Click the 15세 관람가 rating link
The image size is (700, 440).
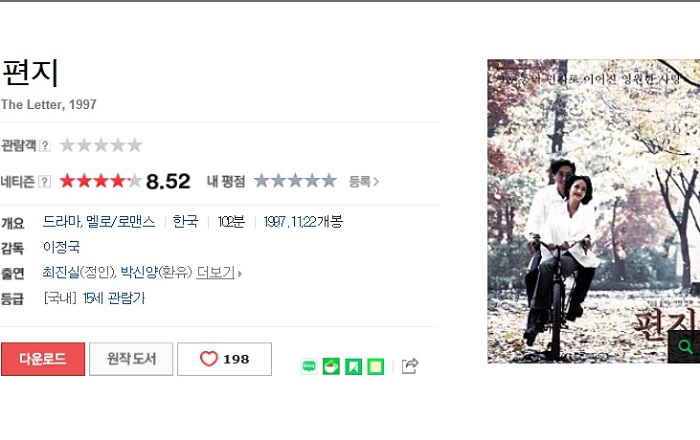click(x=114, y=298)
